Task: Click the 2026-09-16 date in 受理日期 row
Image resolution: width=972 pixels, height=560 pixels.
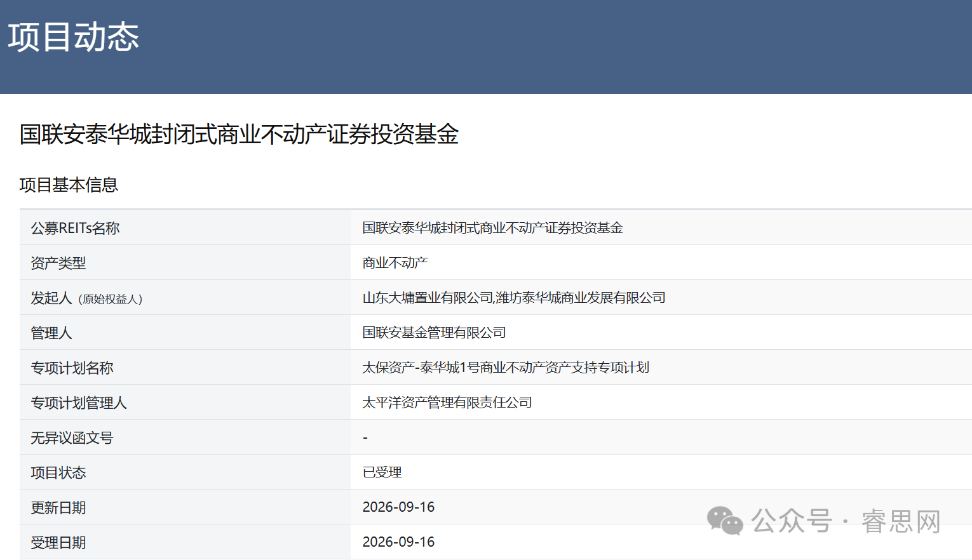Action: click(398, 542)
